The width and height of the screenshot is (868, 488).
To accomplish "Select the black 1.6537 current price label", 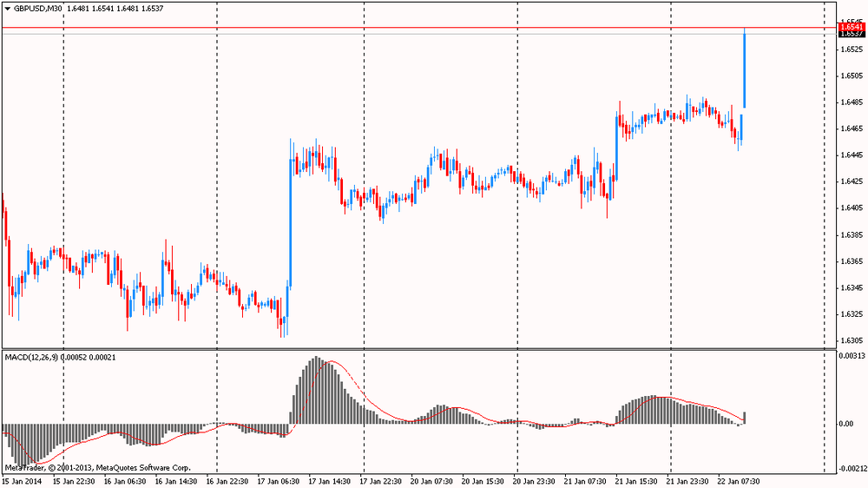I will click(852, 34).
